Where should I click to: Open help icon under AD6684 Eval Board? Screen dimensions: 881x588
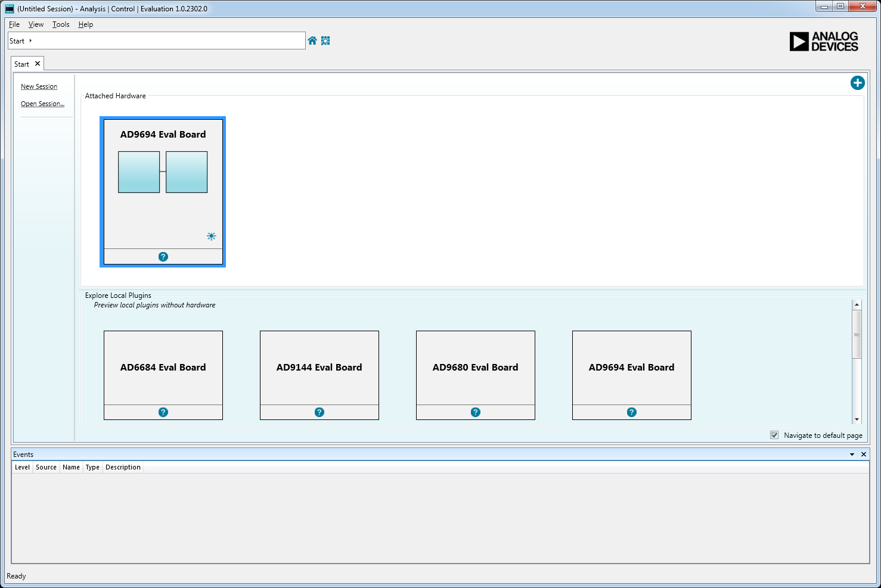click(x=163, y=412)
